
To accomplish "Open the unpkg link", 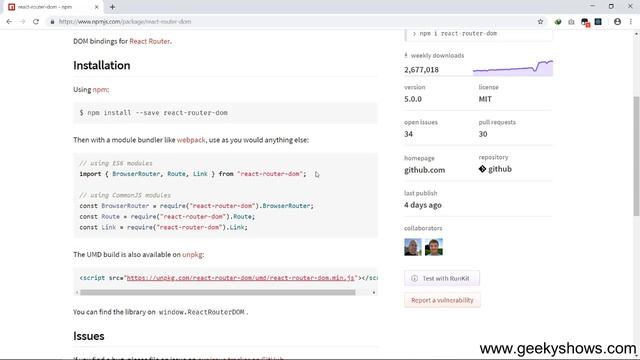I will tap(192, 255).
